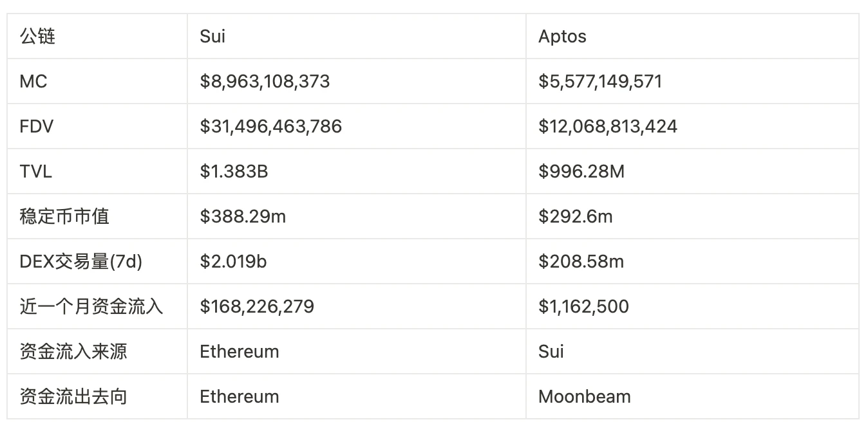Click the Moonbeam outflow destination cell
The height and width of the screenshot is (431, 868).
tap(584, 397)
